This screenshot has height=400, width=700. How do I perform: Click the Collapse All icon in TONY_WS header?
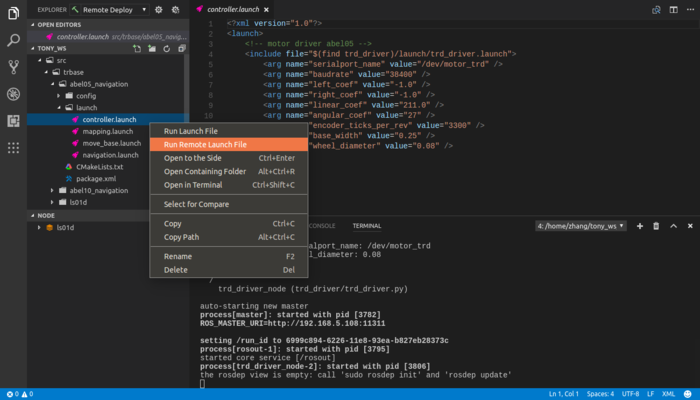tap(181, 48)
